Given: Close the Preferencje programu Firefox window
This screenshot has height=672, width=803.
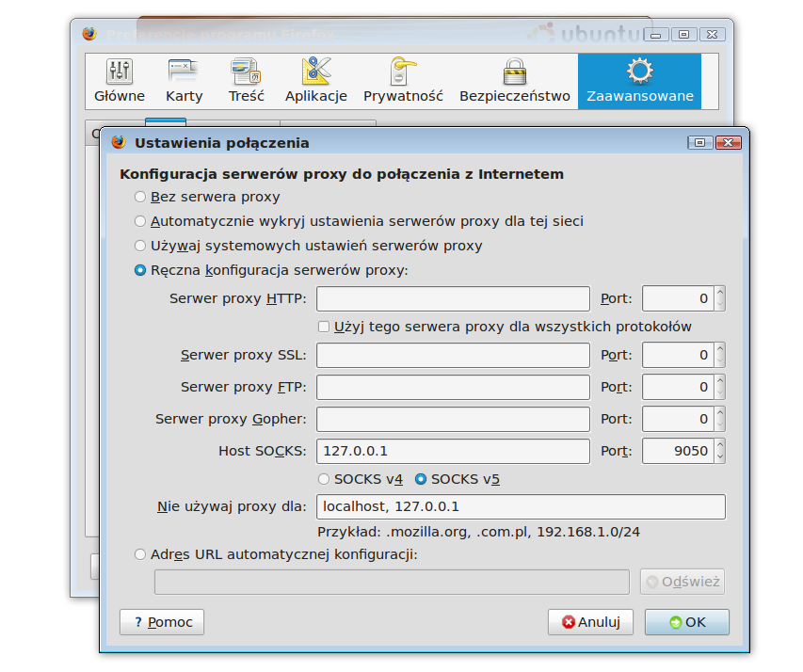Looking at the screenshot, I should click(713, 35).
